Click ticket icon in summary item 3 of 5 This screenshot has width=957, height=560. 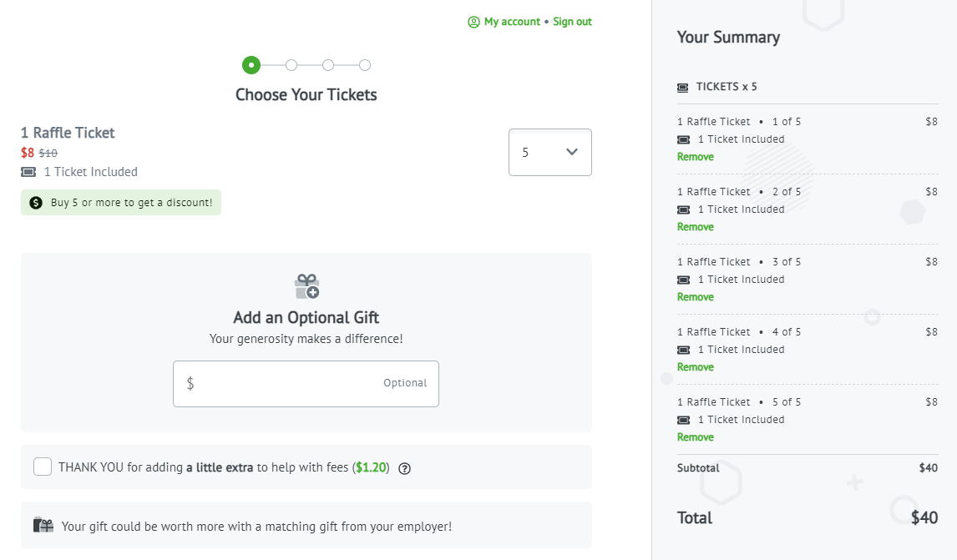click(684, 280)
